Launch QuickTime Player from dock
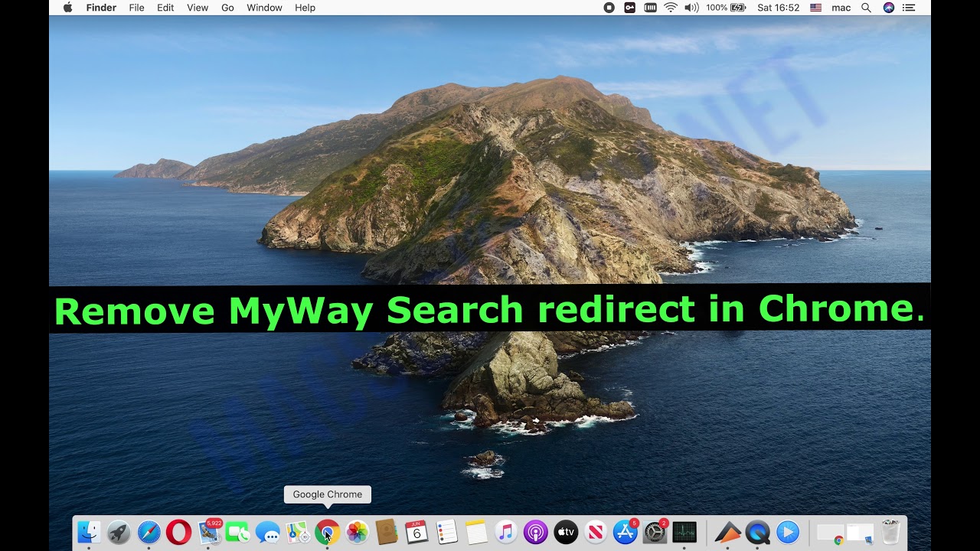This screenshot has height=551, width=980. coord(758,532)
